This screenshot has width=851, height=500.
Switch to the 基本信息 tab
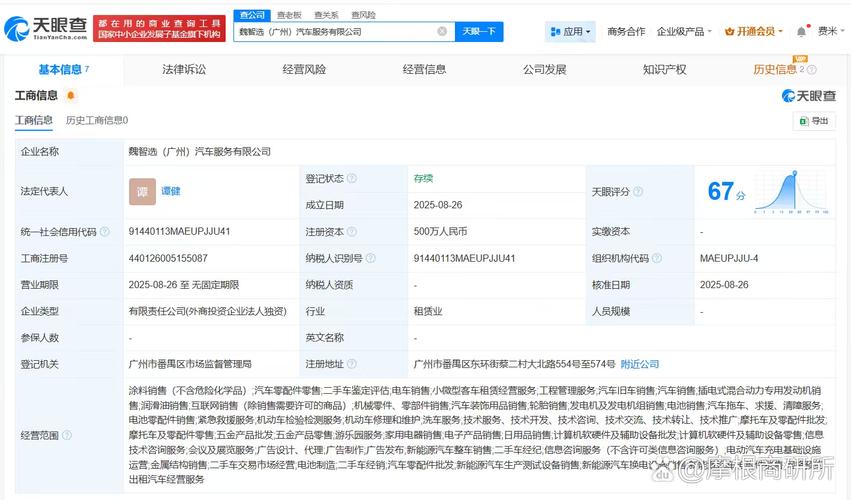63,69
